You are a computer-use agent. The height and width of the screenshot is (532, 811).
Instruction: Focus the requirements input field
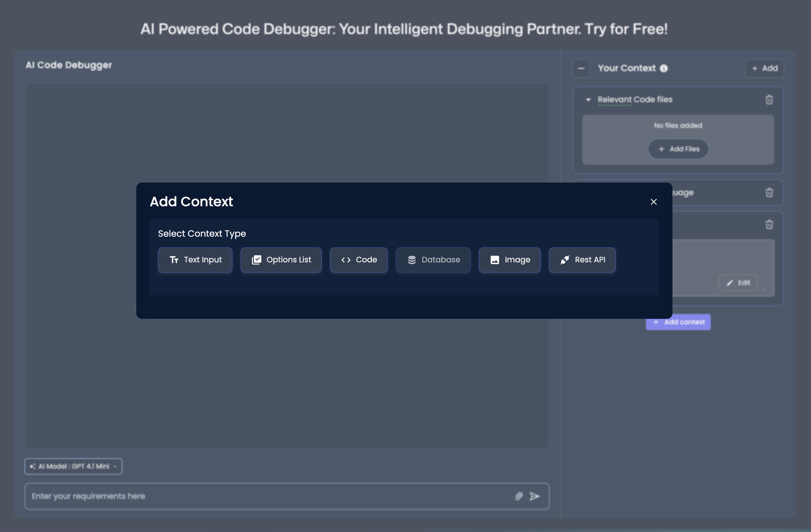point(266,496)
